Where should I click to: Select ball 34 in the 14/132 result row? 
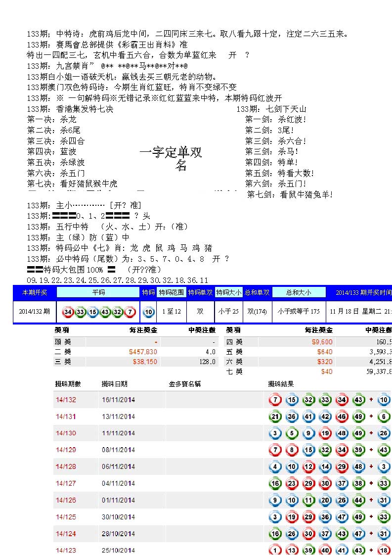click(x=342, y=400)
